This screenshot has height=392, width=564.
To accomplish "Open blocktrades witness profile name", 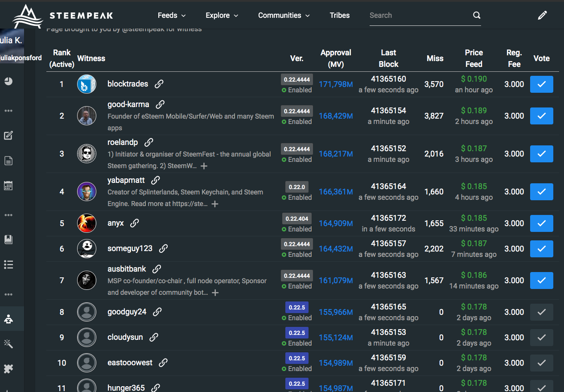I will pyautogui.click(x=128, y=84).
